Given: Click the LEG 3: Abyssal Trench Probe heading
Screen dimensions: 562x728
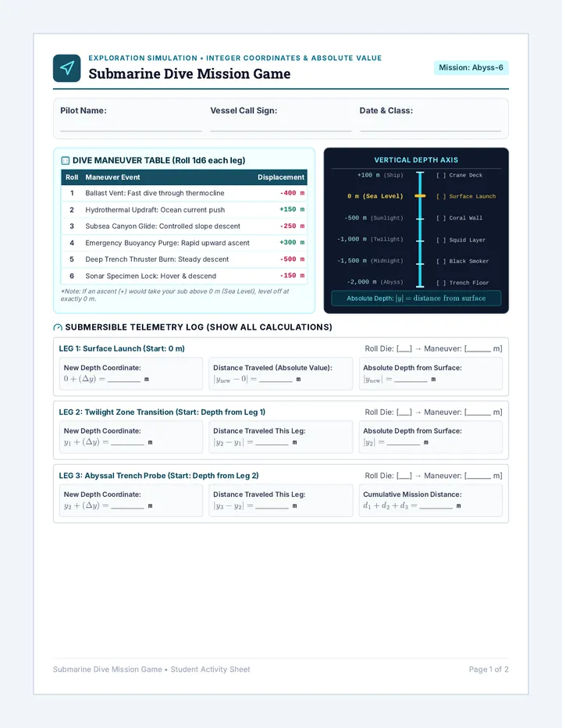Looking at the screenshot, I should [x=158, y=476].
